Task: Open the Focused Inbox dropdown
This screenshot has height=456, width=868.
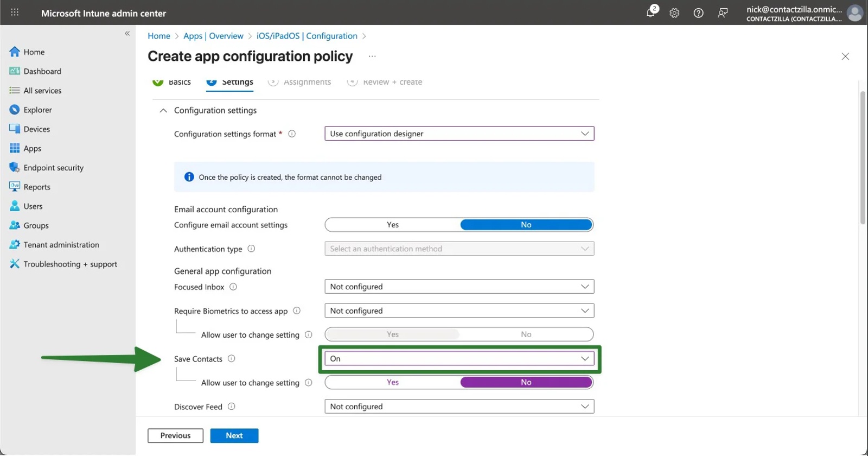Action: [x=459, y=287]
